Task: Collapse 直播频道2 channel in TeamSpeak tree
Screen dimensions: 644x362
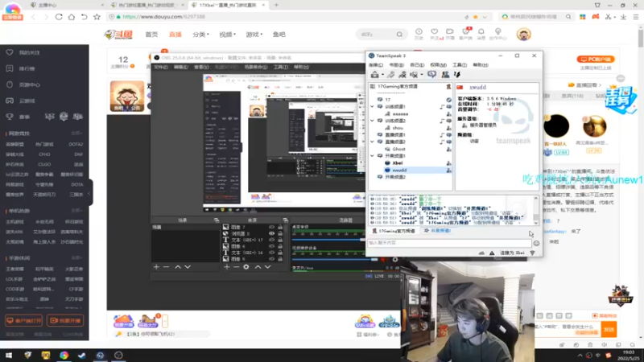Action: click(x=373, y=142)
